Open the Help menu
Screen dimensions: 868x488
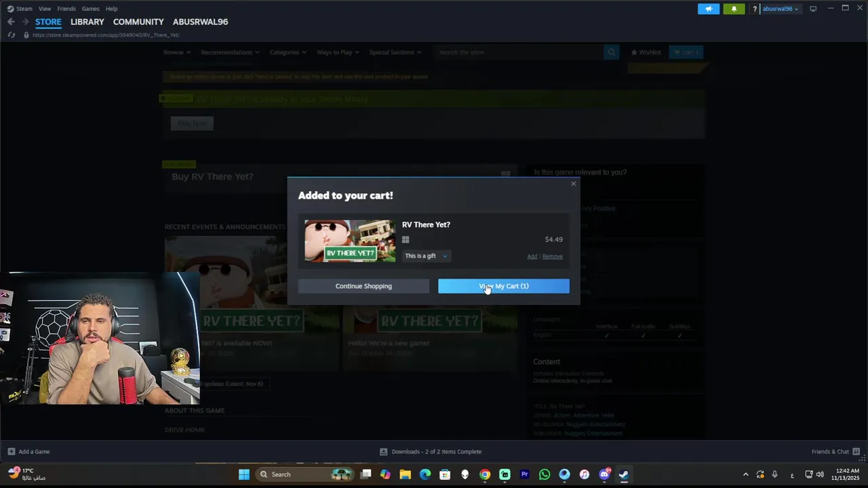click(112, 9)
